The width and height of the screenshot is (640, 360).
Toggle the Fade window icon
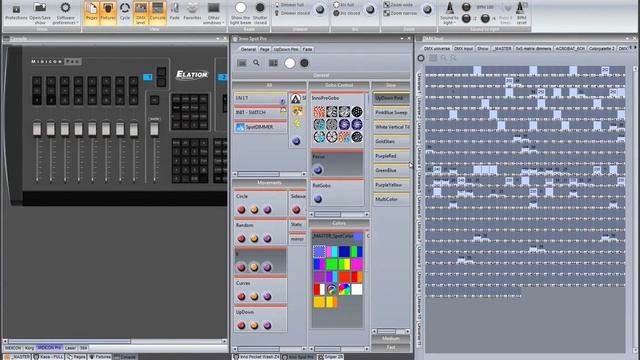[174, 12]
